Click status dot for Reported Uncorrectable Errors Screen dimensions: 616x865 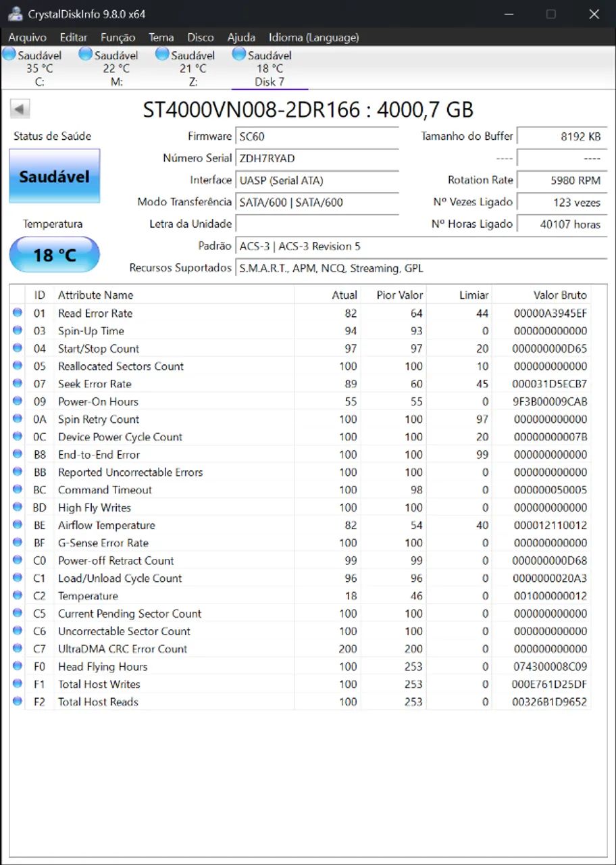click(x=18, y=472)
